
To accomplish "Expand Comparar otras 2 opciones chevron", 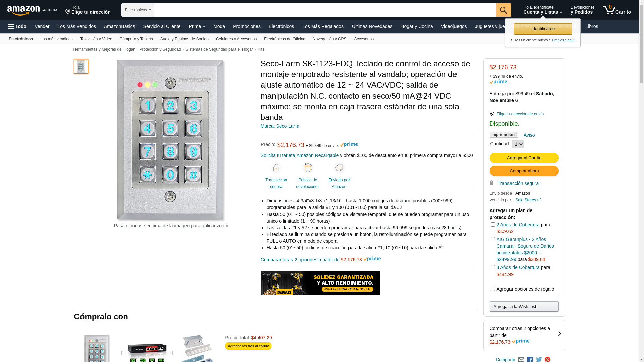I will [559, 334].
